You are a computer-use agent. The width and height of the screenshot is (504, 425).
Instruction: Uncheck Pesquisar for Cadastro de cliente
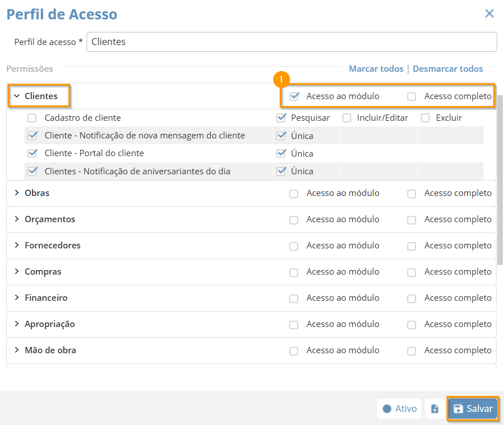(281, 118)
